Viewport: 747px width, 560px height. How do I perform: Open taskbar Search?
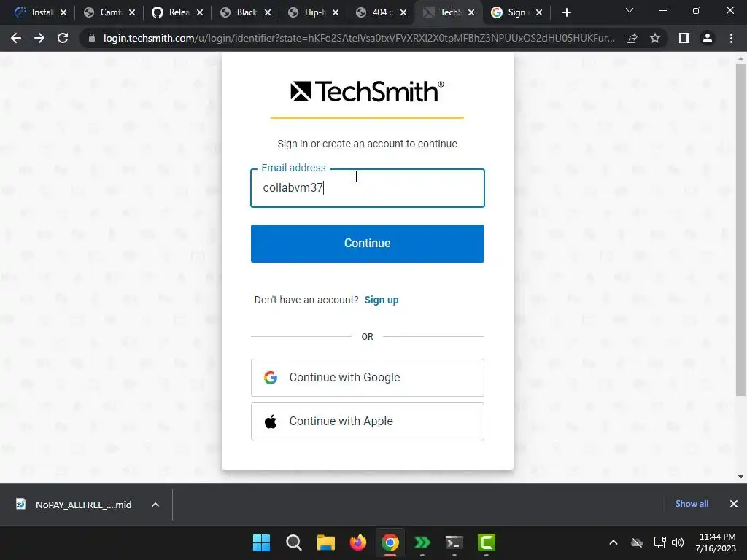293,542
